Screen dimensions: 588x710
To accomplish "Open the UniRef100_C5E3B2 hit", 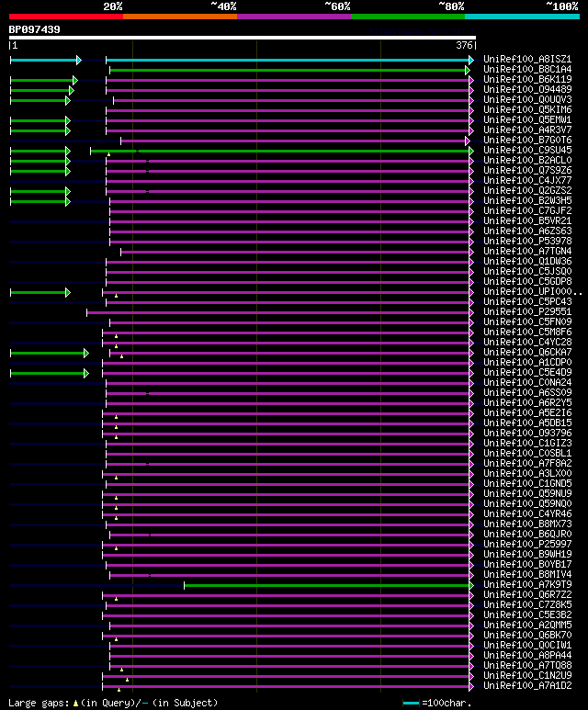I will point(527,614).
